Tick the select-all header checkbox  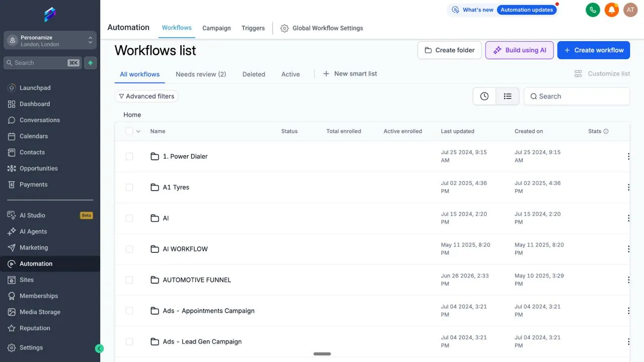(x=129, y=131)
